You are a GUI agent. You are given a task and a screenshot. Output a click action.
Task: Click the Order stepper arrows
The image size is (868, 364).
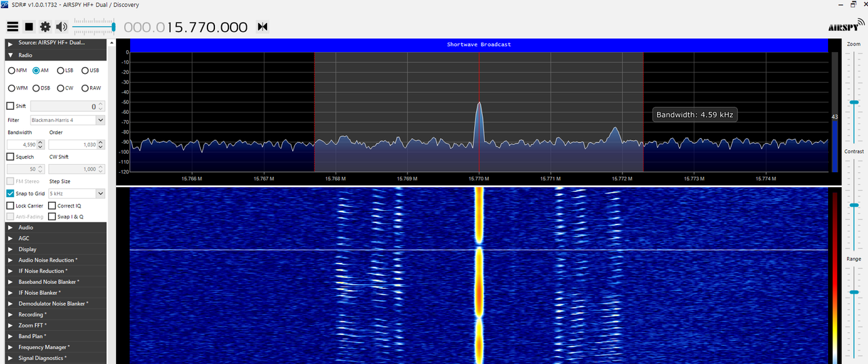(101, 144)
